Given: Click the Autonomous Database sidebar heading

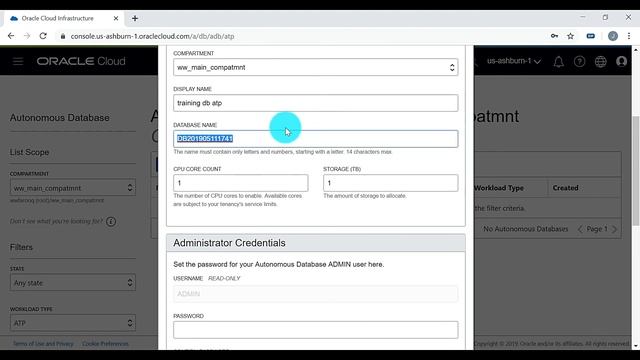Looking at the screenshot, I should click(60, 118).
